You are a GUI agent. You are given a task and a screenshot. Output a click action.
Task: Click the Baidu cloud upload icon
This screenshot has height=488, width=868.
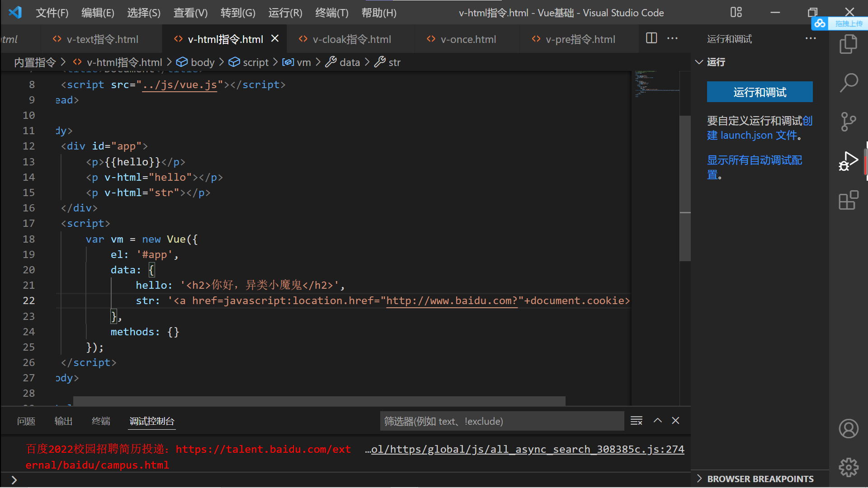point(820,23)
